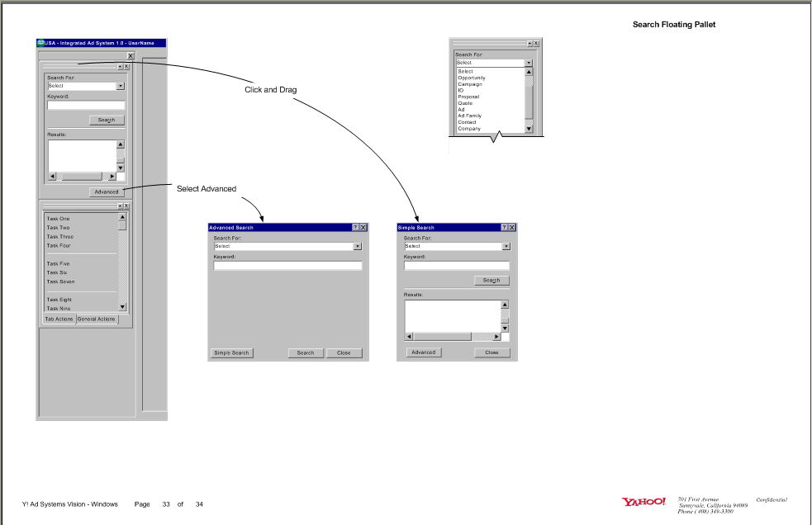Click the minimize arrow on the floating Search pallet
Image resolution: width=812 pixels, height=525 pixels.
point(529,43)
